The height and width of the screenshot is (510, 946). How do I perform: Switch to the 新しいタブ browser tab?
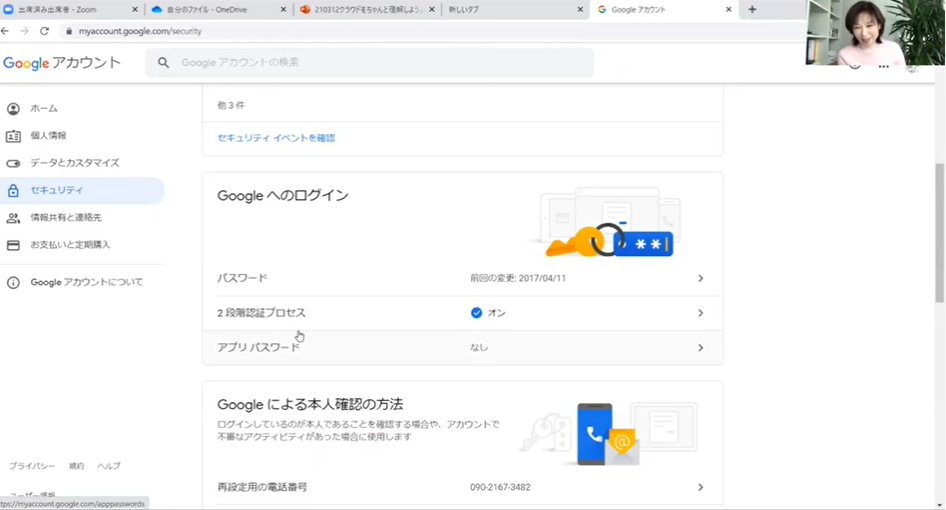[510, 9]
